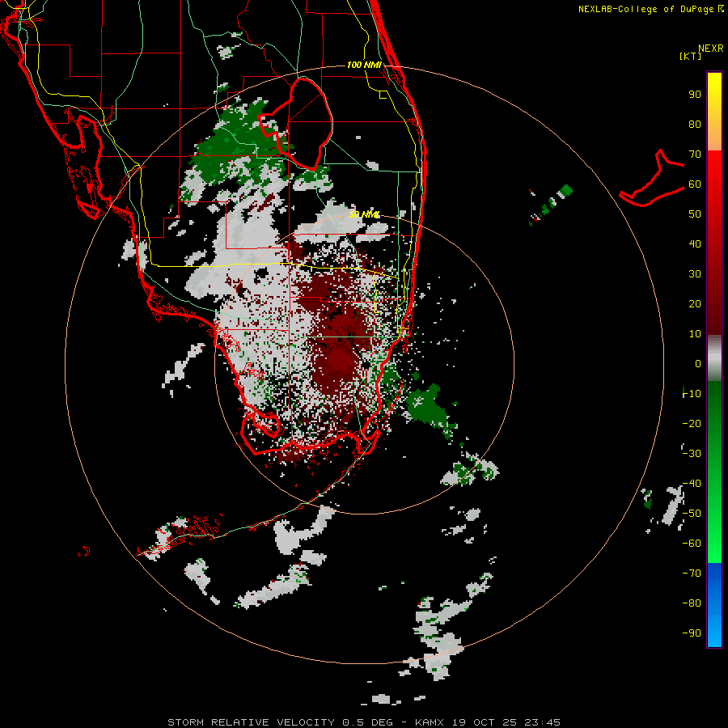
Task: Click the -30 value on velocity scale
Action: pyautogui.click(x=692, y=454)
